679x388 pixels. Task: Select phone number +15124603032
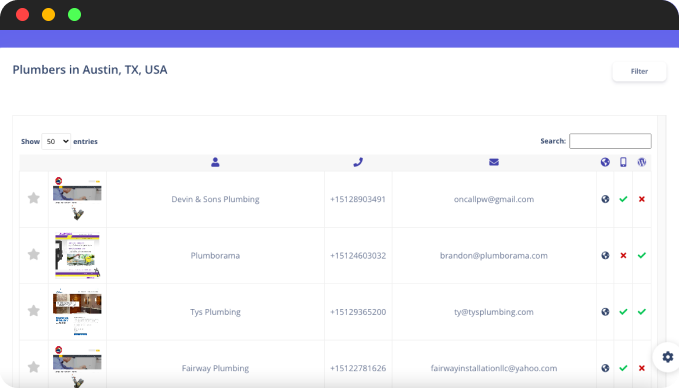pos(358,255)
